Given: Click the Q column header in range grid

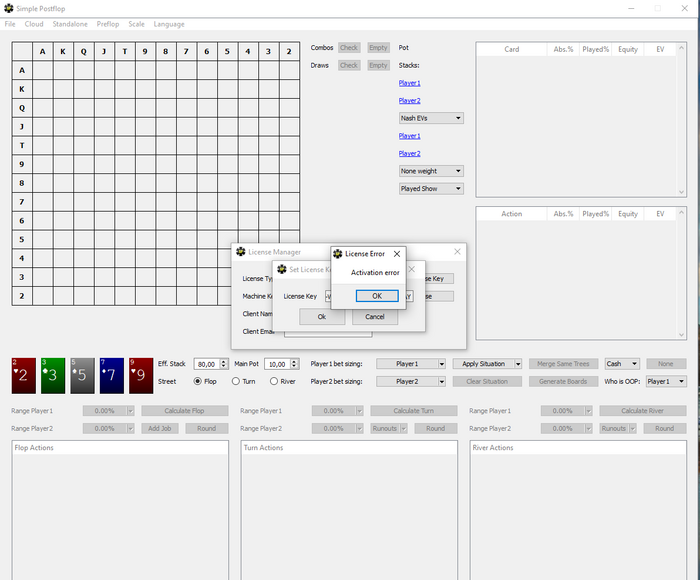Looking at the screenshot, I should [x=83, y=51].
